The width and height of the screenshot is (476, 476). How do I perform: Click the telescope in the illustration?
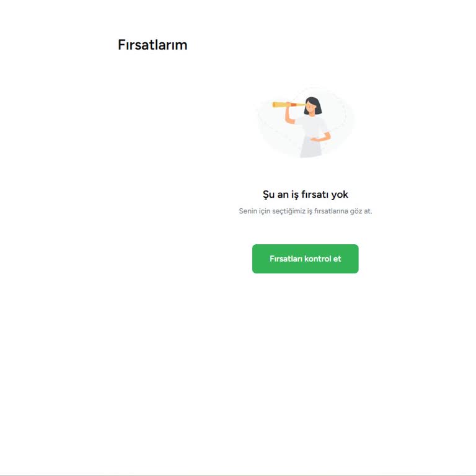288,104
